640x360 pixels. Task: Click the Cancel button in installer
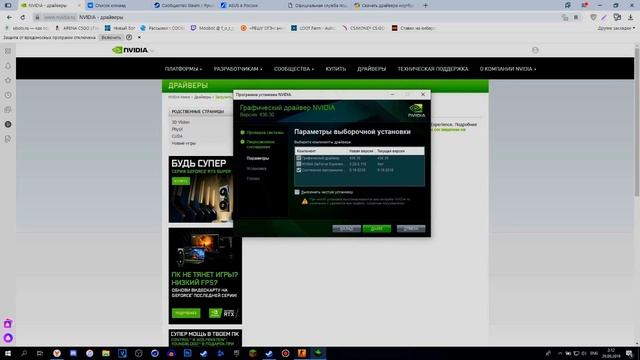pyautogui.click(x=411, y=229)
